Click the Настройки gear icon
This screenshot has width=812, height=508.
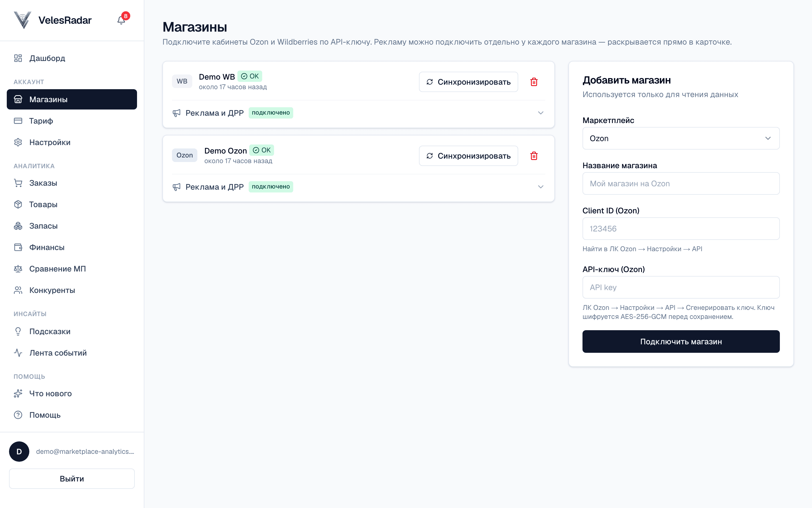click(x=18, y=142)
